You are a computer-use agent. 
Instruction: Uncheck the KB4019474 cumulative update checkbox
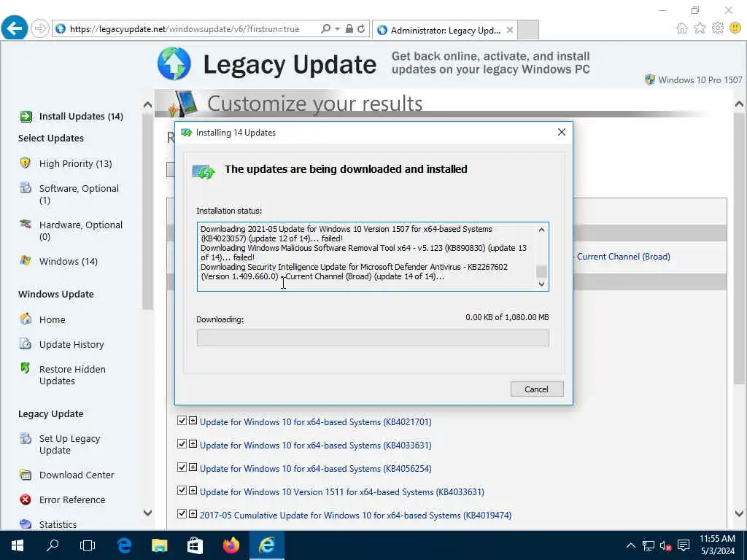pyautogui.click(x=182, y=514)
